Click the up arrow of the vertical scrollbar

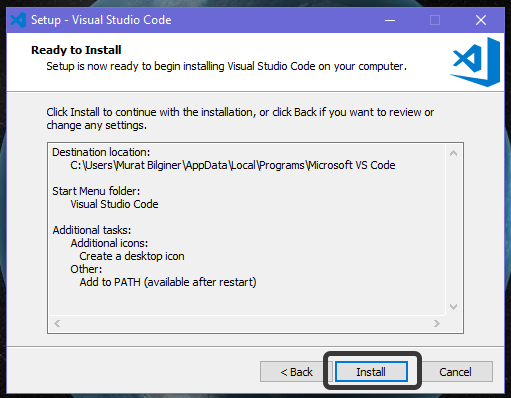(453, 153)
